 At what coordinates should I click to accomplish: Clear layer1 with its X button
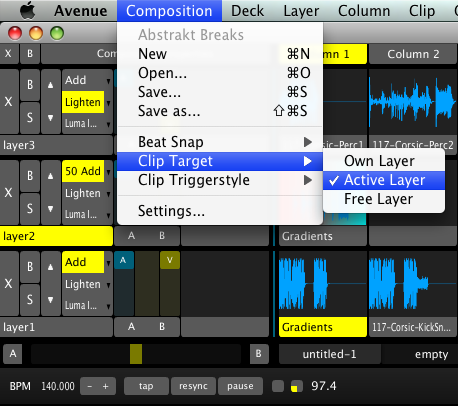[x=9, y=283]
